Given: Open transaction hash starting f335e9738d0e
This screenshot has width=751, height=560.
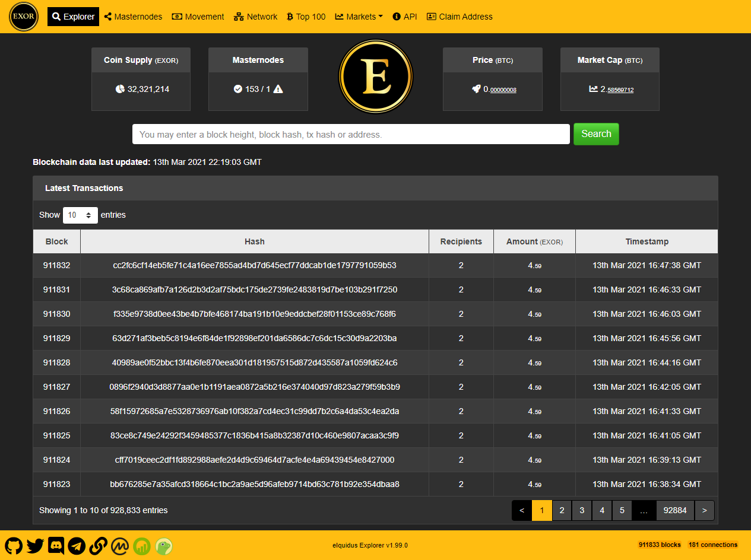Looking at the screenshot, I should [x=255, y=314].
